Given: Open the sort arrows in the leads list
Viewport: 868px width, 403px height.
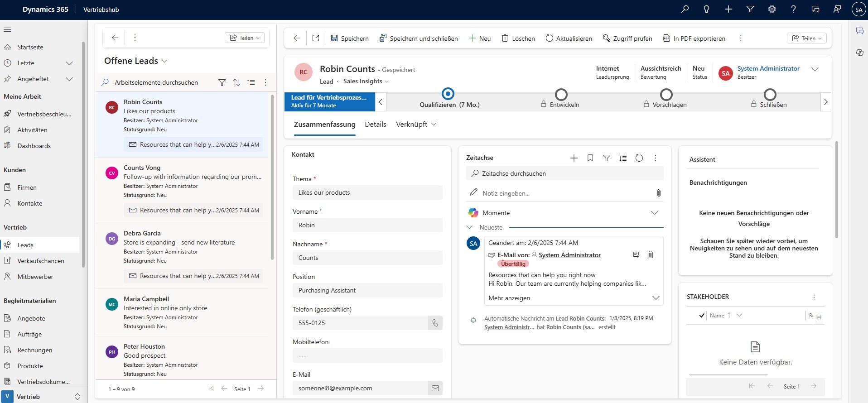Looking at the screenshot, I should (x=236, y=82).
